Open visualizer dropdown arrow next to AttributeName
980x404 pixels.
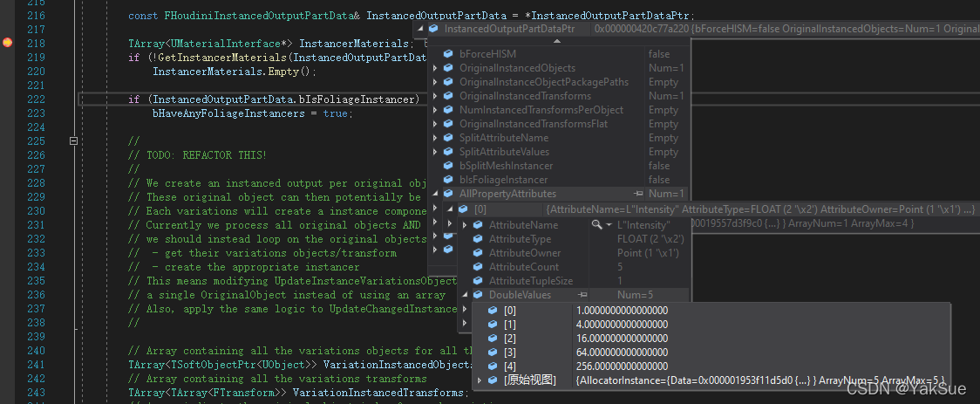(608, 224)
